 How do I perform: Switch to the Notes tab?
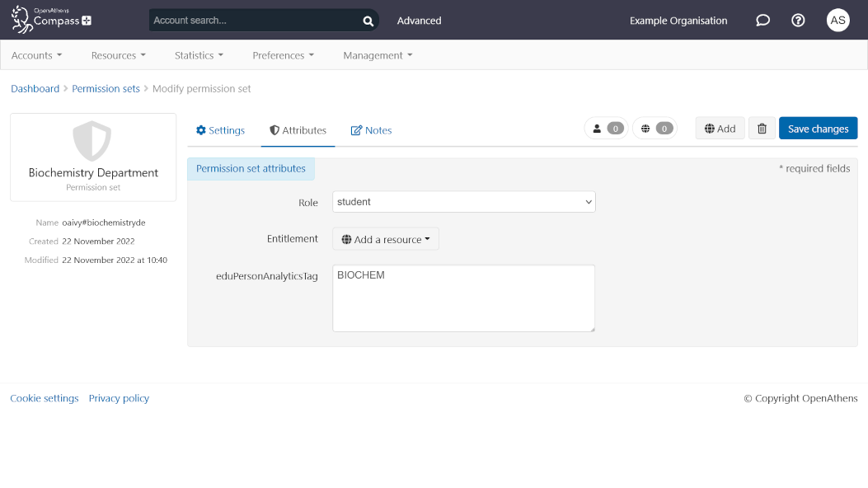coord(371,130)
